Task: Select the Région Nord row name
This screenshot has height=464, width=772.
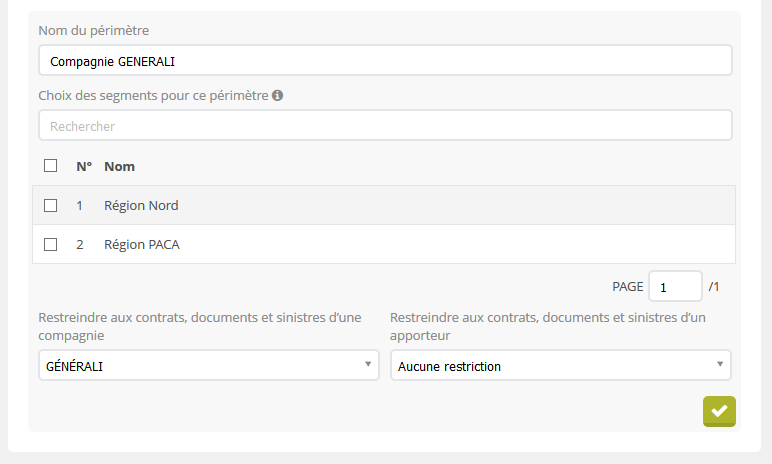Action: point(141,205)
